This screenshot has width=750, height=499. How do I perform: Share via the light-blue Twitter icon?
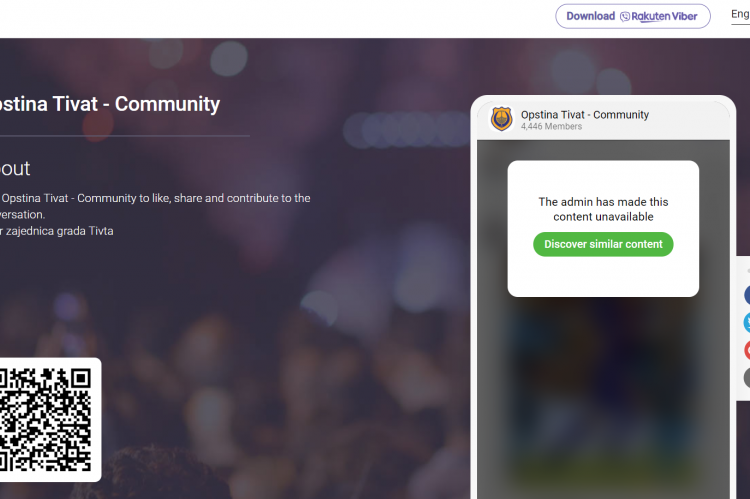click(747, 322)
